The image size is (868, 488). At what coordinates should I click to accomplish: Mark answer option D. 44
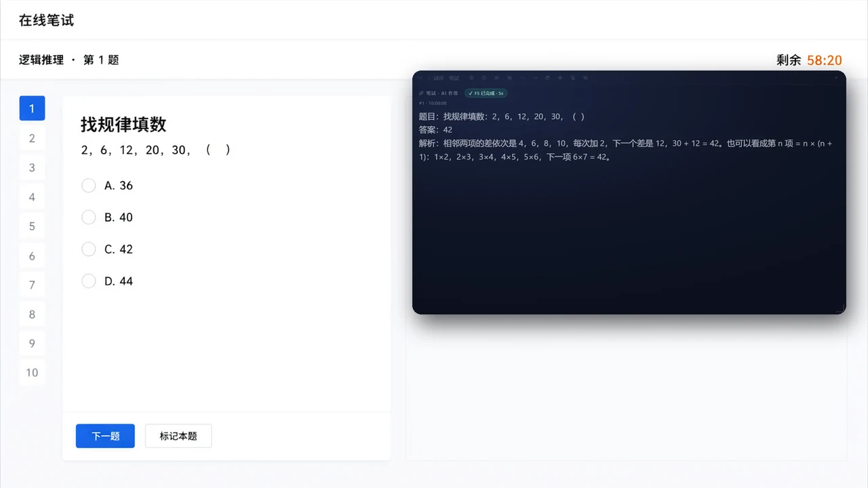107,281
